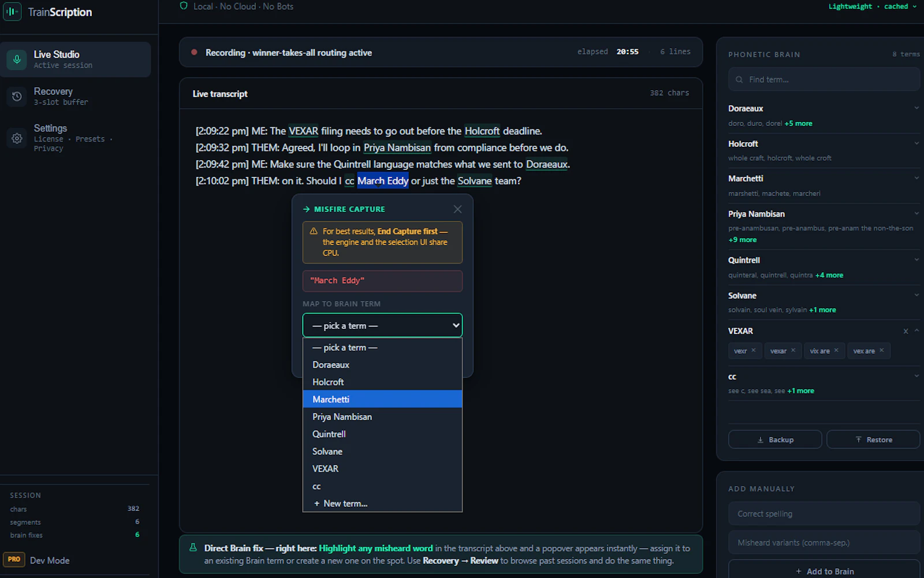
Task: Show '+9 more' variants for Priya Nambisan
Action: [742, 239]
